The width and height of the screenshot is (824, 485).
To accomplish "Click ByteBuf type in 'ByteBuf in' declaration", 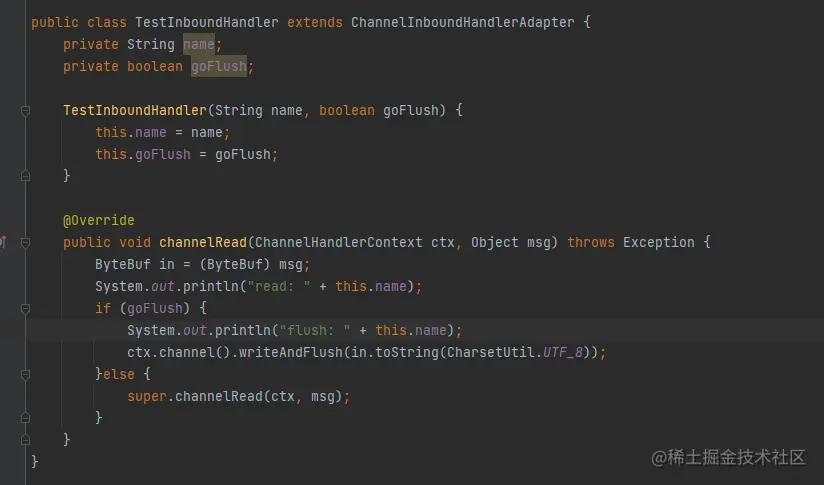I will tap(122, 264).
